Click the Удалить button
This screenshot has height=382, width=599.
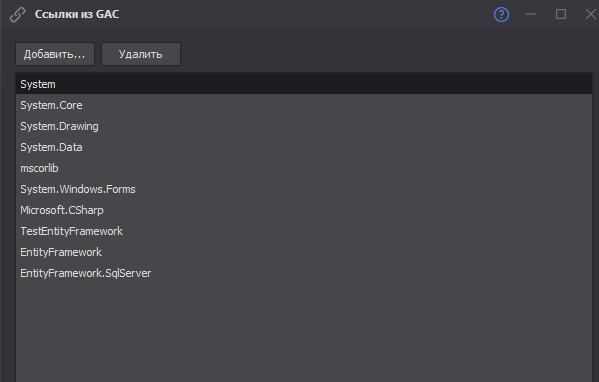(x=141, y=54)
